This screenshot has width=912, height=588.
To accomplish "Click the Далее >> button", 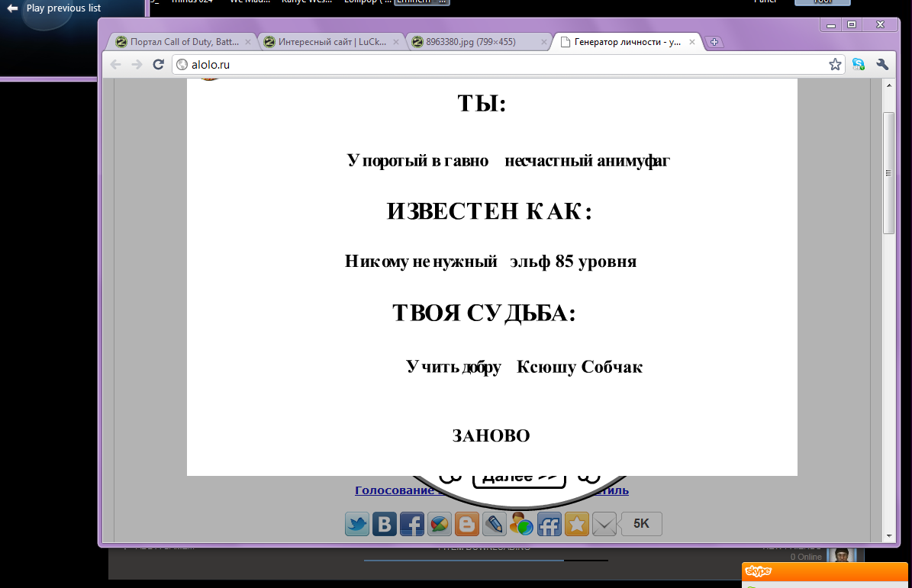I will pyautogui.click(x=519, y=480).
